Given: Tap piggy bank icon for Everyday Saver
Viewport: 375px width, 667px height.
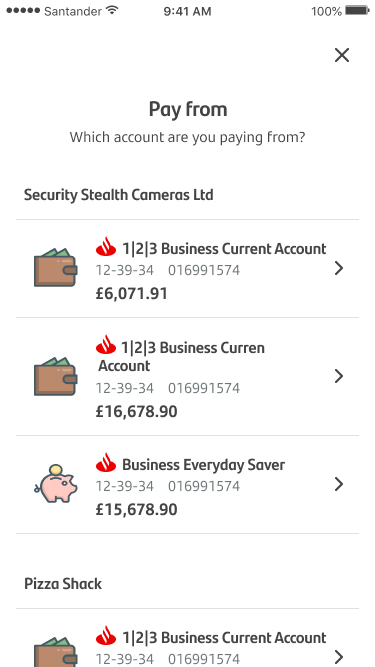Looking at the screenshot, I should (56, 484).
